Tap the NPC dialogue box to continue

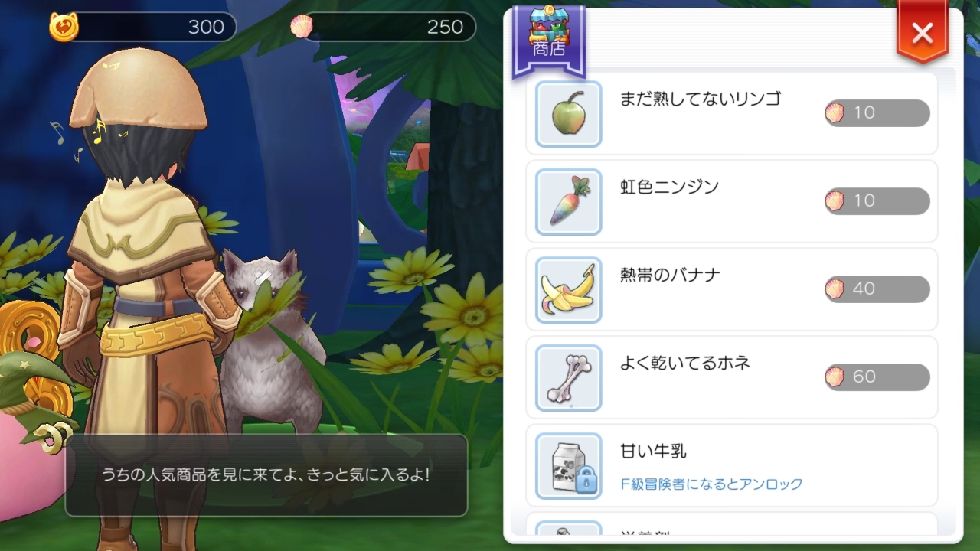point(266,475)
